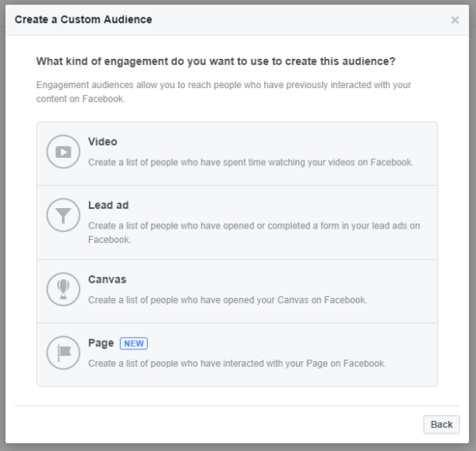Click the Page flag icon
Screen dimensions: 476x451
(x=62, y=353)
